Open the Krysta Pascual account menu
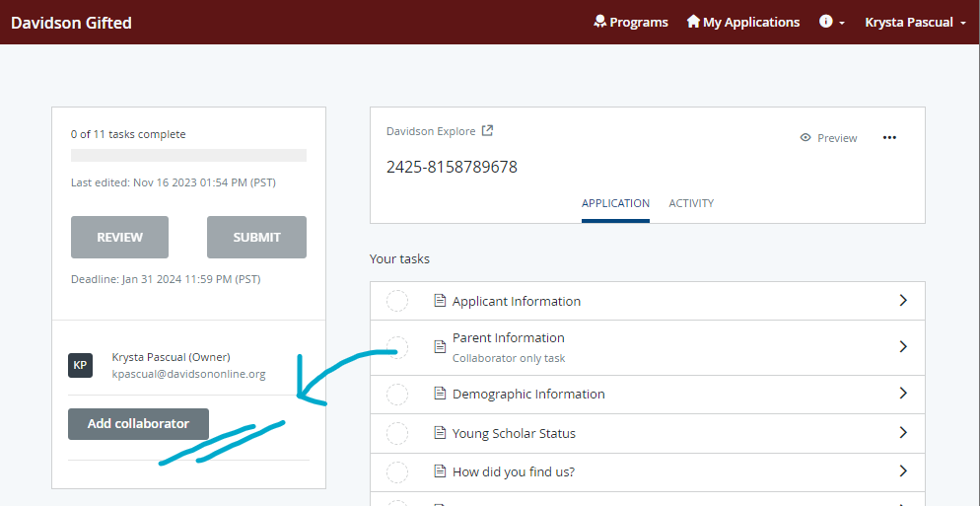Viewport: 980px width, 506px height. tap(915, 22)
